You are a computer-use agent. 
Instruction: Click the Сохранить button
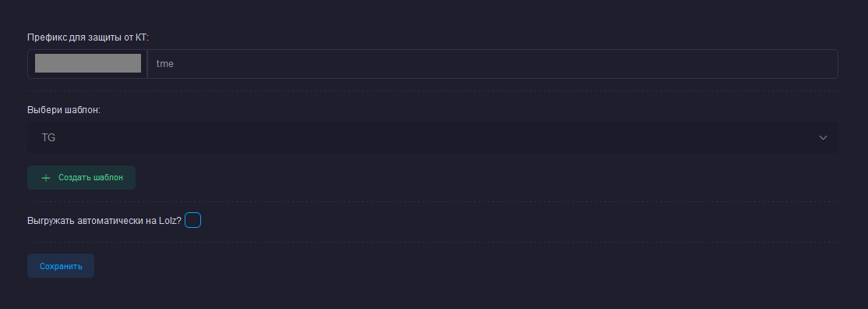click(61, 266)
